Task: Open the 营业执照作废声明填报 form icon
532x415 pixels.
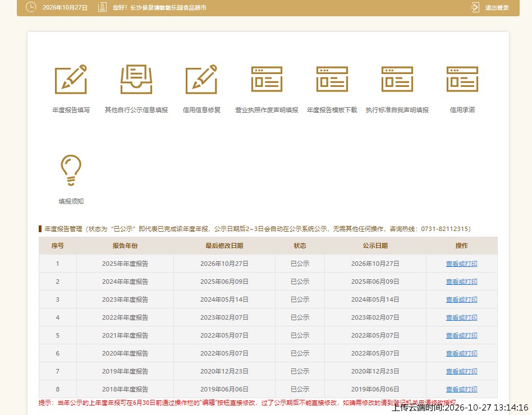Action: (x=267, y=79)
